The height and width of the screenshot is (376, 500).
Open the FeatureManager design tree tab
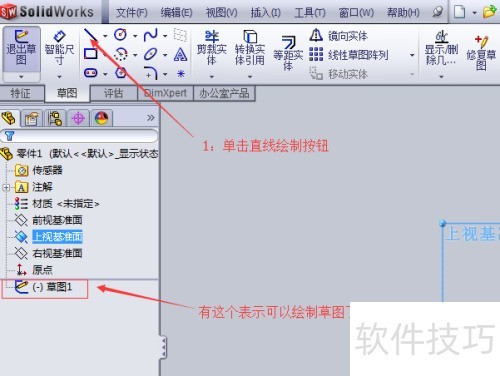tap(9, 118)
